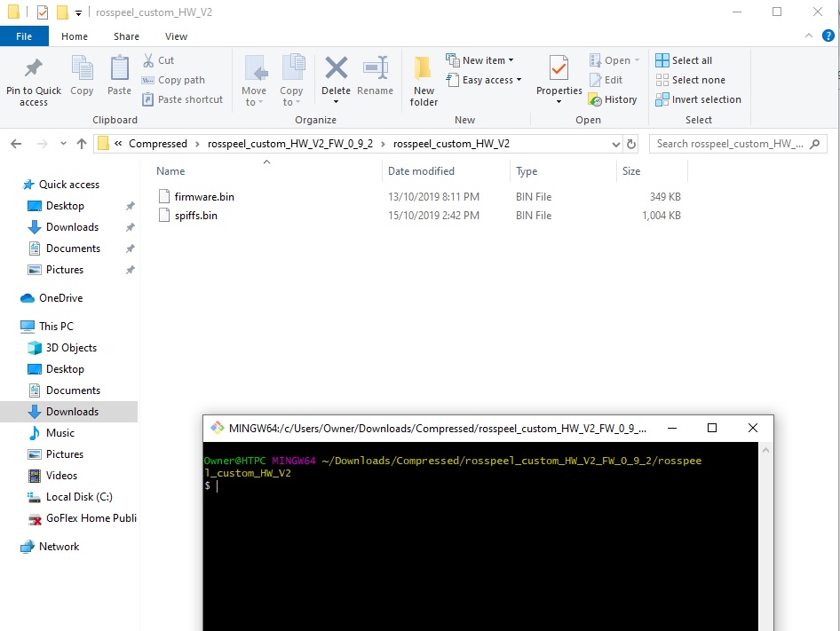Click the Pin to Quick access icon
This screenshot has height=631, width=840.
(34, 69)
